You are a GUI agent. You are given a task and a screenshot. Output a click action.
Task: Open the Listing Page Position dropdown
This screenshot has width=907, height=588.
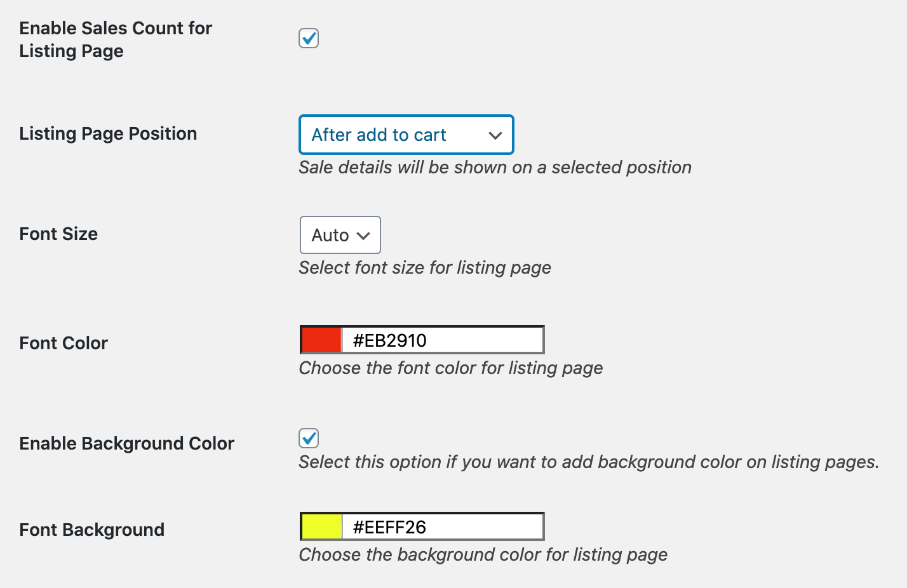click(x=406, y=135)
